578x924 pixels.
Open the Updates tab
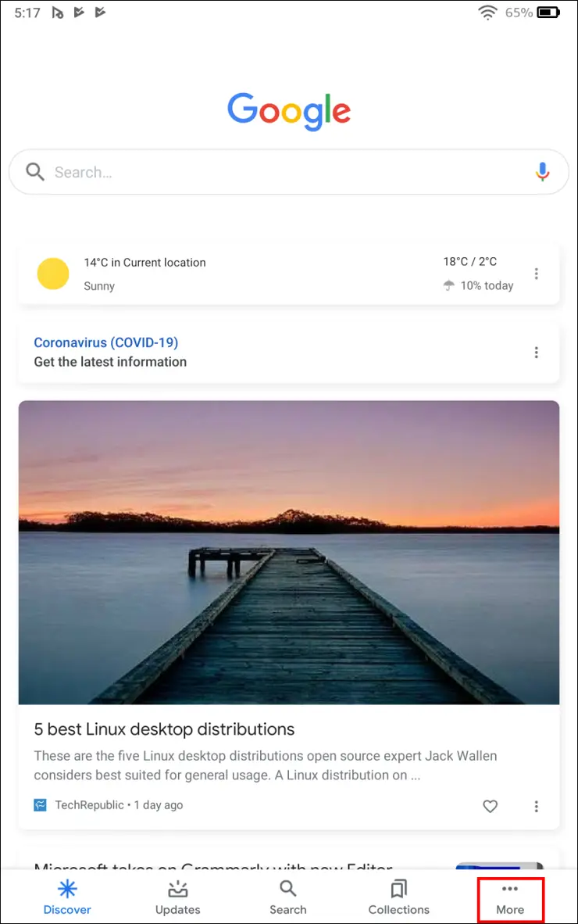(178, 897)
